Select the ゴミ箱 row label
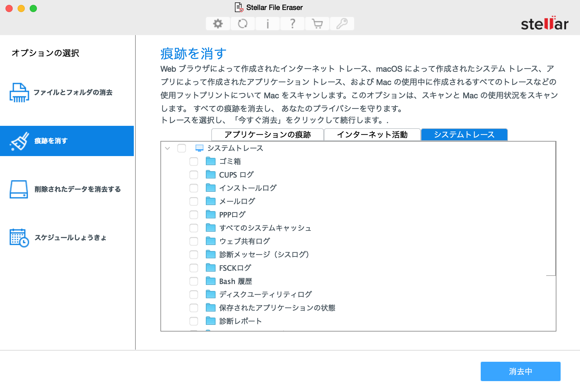The image size is (580, 392). pos(230,162)
